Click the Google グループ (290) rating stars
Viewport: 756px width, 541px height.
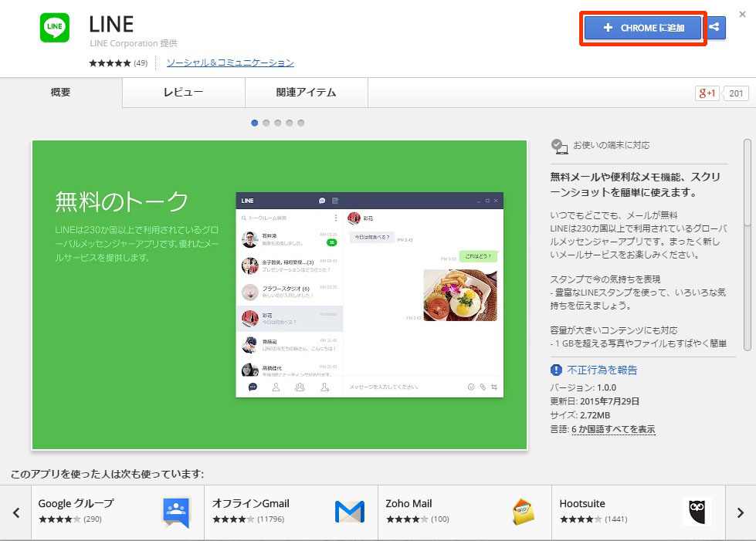[59, 519]
